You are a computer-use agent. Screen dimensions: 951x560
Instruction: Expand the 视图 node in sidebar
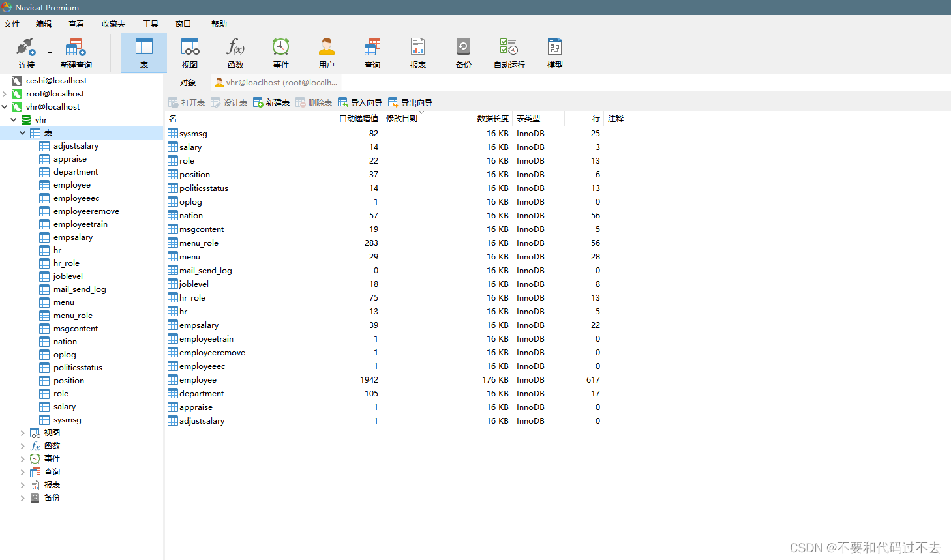tap(23, 432)
